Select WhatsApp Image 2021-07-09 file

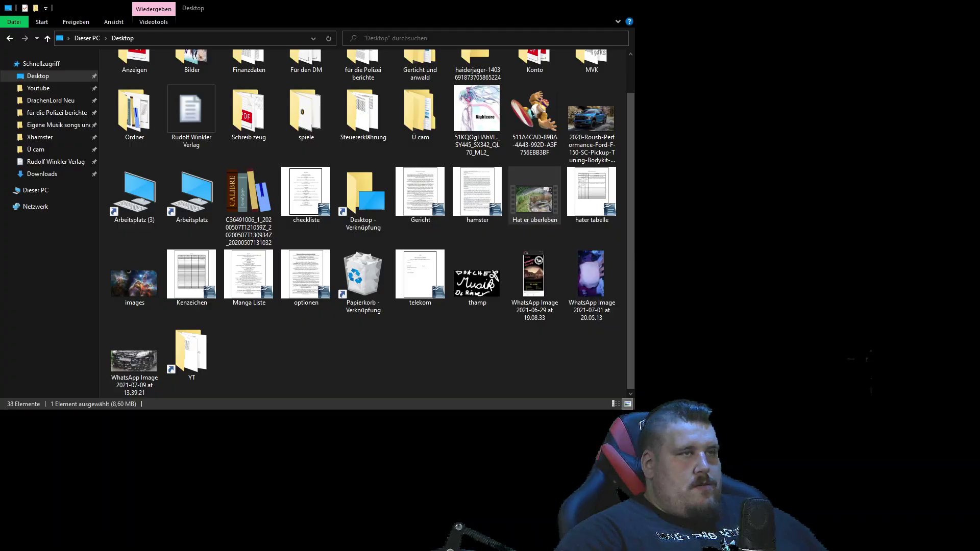[134, 361]
